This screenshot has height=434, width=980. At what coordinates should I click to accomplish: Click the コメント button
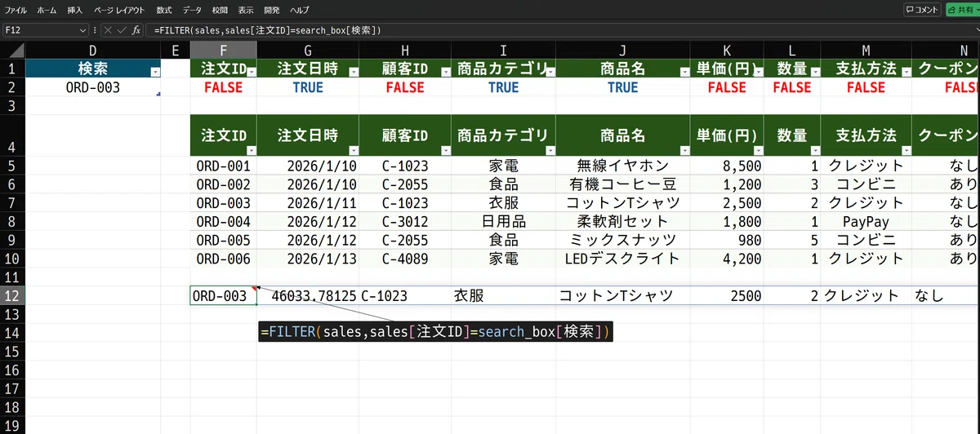click(x=922, y=10)
